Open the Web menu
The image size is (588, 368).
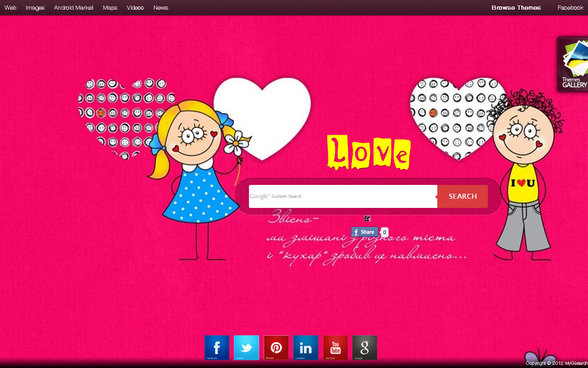(x=10, y=7)
